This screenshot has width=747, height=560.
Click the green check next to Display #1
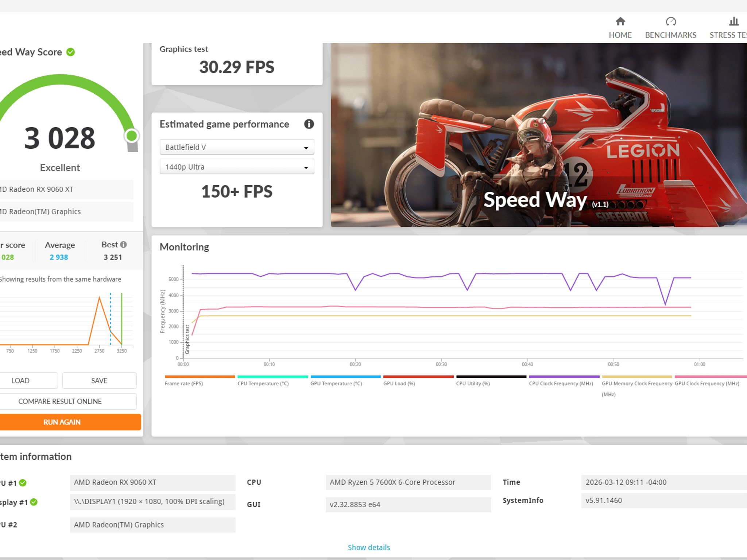click(x=34, y=502)
